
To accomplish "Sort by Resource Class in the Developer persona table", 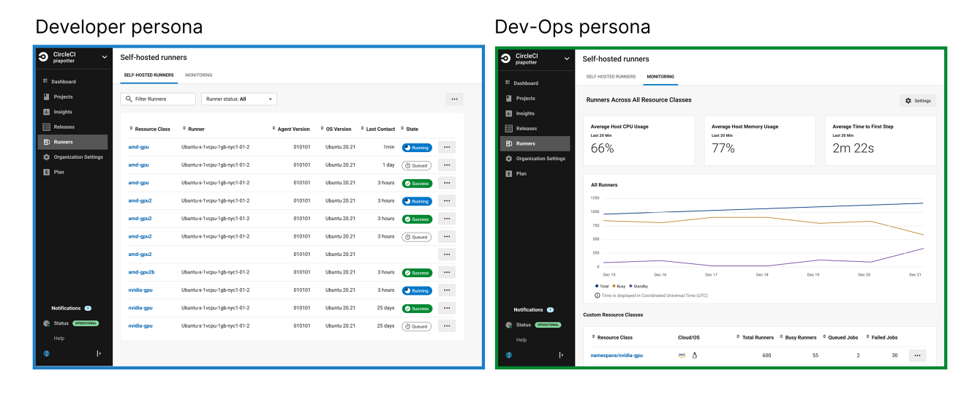I will [150, 129].
